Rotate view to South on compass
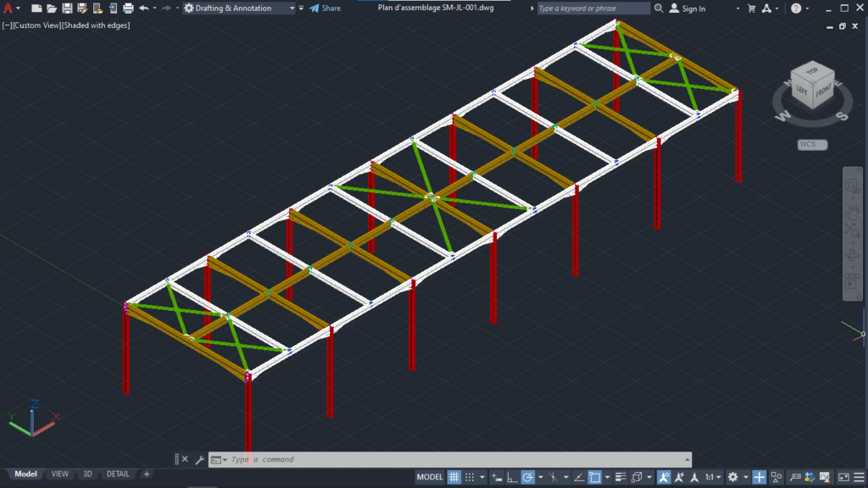 (841, 115)
